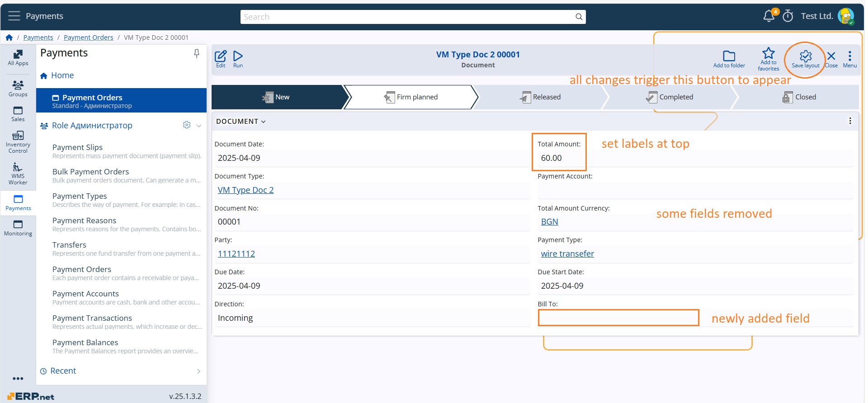This screenshot has width=868, height=403.
Task: Save the layout
Action: click(805, 59)
